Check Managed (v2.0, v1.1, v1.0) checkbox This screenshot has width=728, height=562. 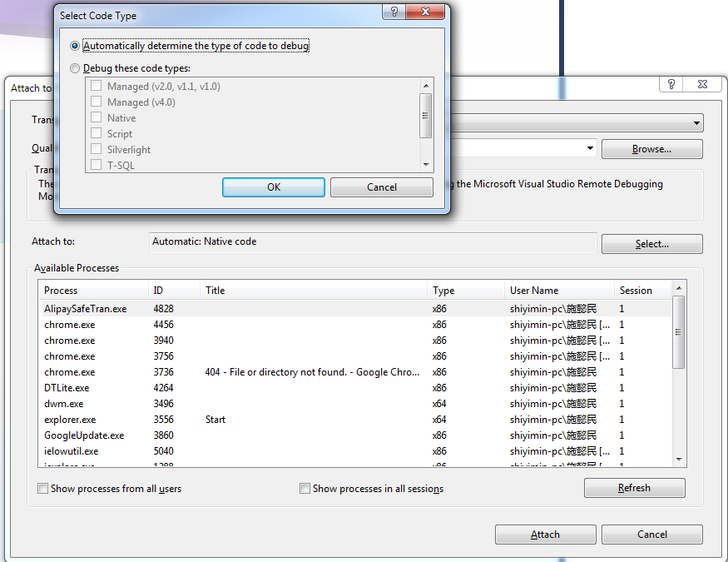(x=97, y=86)
